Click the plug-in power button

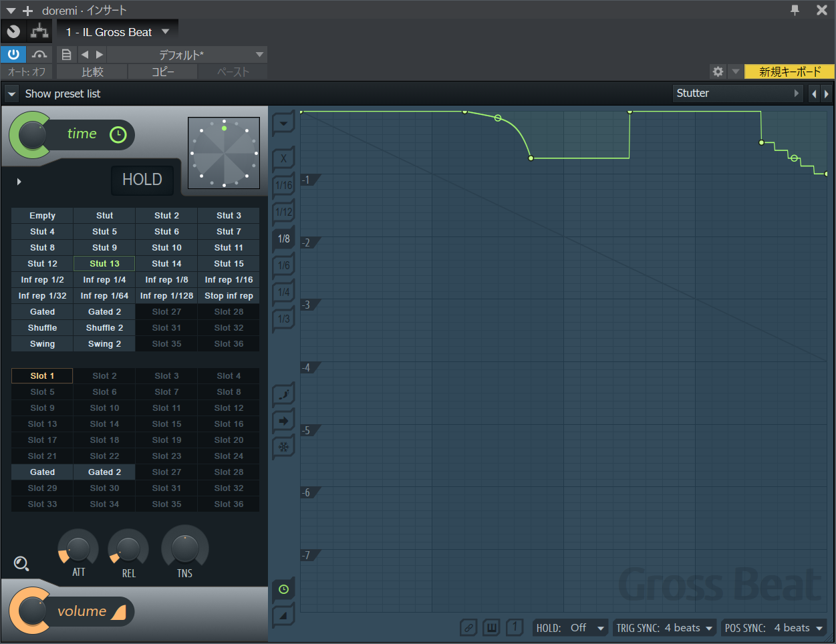tap(13, 55)
